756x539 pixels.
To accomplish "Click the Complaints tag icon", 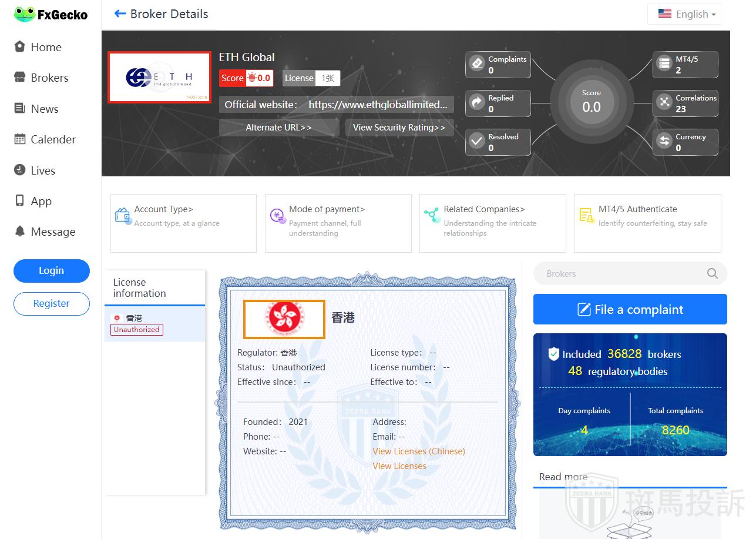I will click(x=477, y=63).
